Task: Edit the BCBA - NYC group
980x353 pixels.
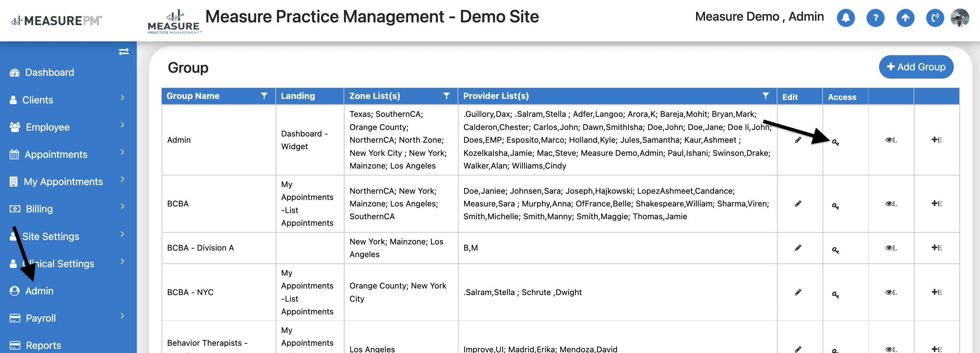Action: [x=798, y=293]
